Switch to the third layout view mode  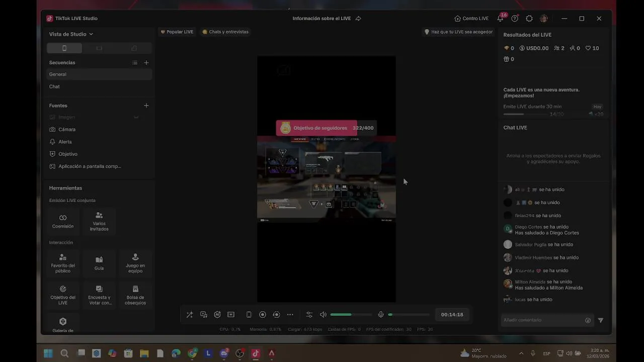pyautogui.click(x=134, y=48)
